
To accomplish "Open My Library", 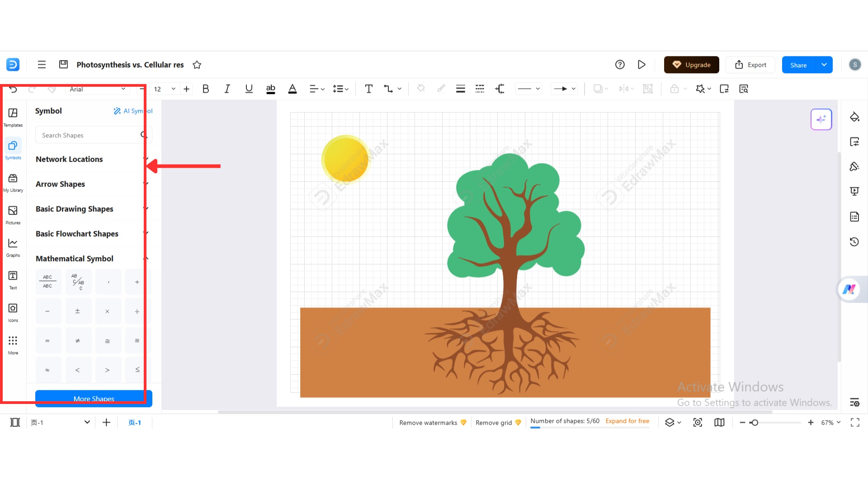I will (13, 182).
